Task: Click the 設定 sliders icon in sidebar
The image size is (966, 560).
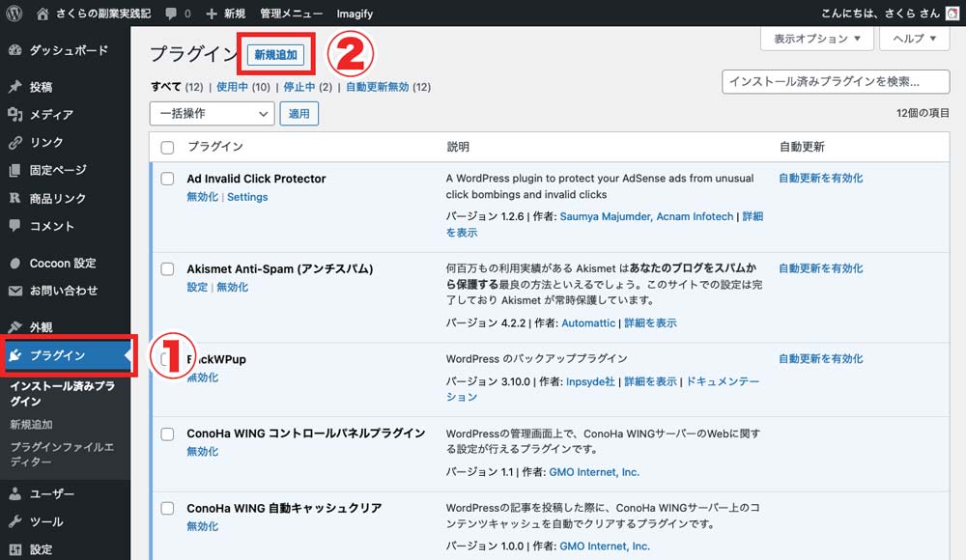Action: [x=15, y=549]
